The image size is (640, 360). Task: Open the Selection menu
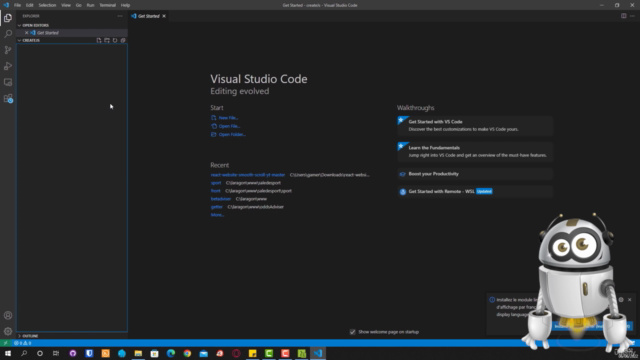[x=47, y=5]
